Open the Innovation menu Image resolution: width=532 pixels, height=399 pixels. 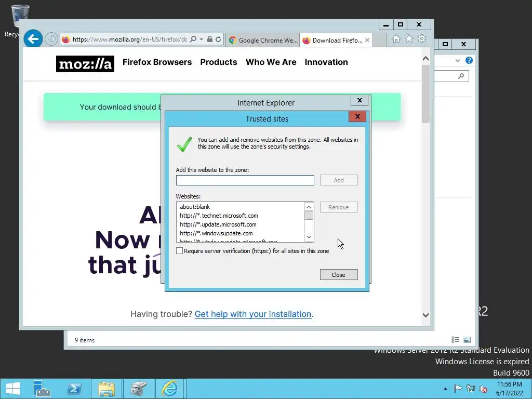326,62
